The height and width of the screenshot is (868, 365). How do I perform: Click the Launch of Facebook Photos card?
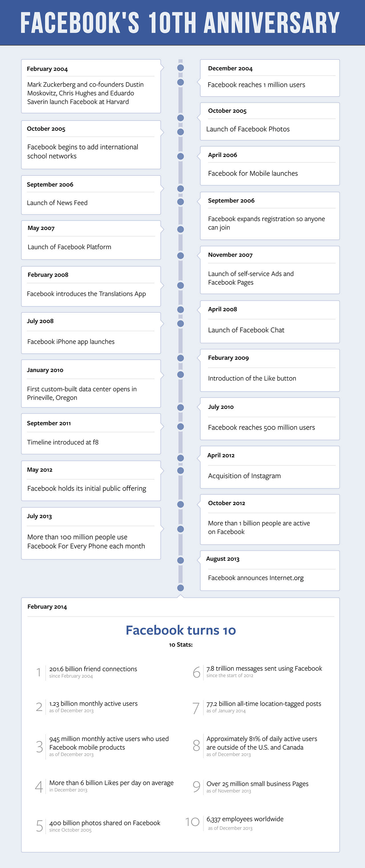pos(270,121)
